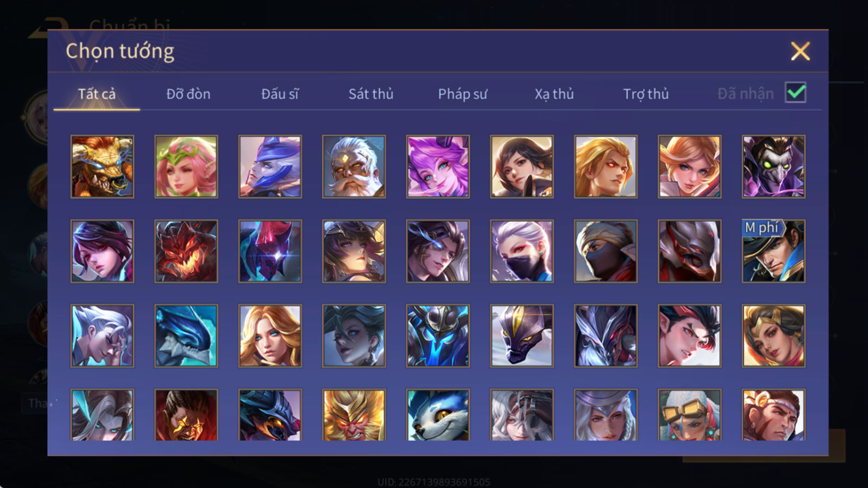Viewport: 868px width, 488px height.
Task: Select the purple-haired bunny girl hero
Action: (438, 166)
